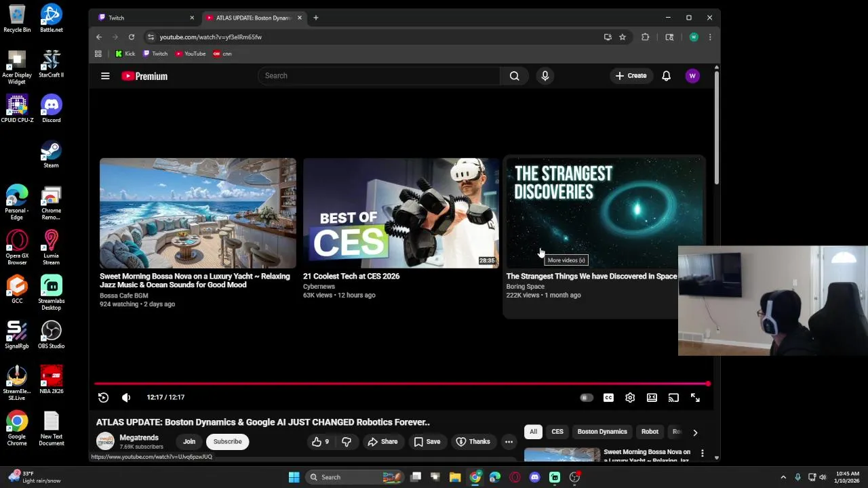Open Kick bookmark in bookmarks bar
The image size is (868, 488).
click(125, 54)
